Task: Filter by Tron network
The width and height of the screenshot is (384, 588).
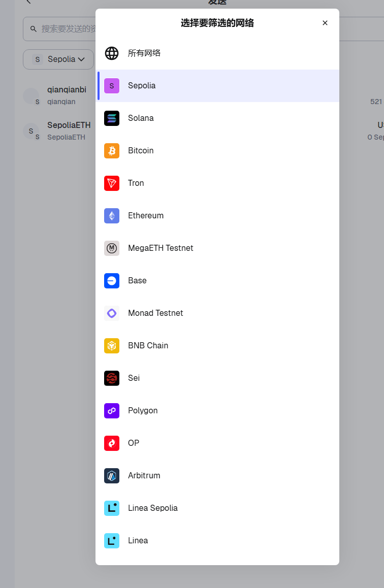Action: coord(217,183)
